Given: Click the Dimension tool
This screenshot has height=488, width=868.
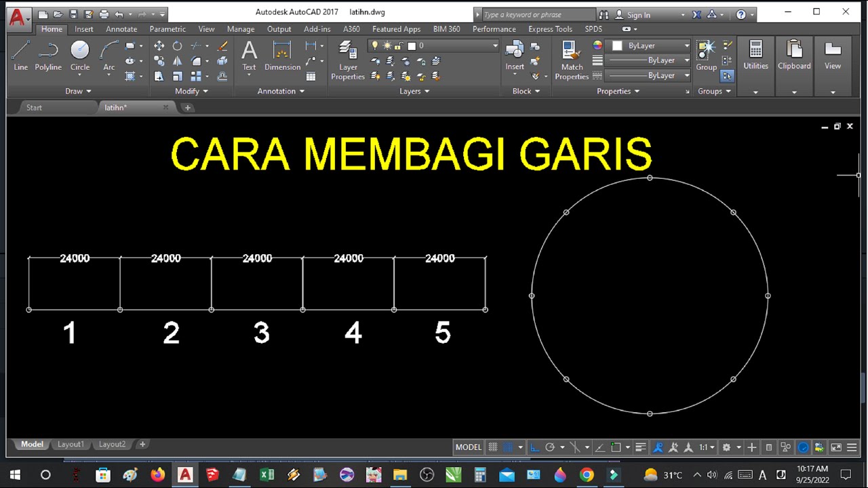Looking at the screenshot, I should click(282, 56).
